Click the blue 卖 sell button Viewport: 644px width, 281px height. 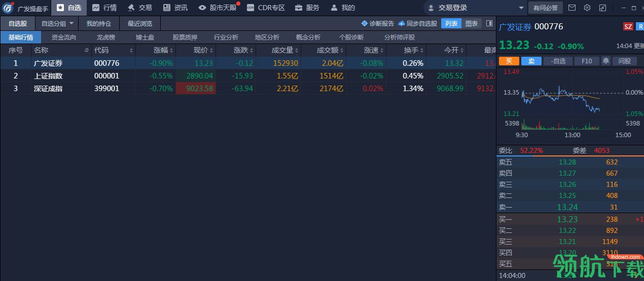pyautogui.click(x=531, y=61)
